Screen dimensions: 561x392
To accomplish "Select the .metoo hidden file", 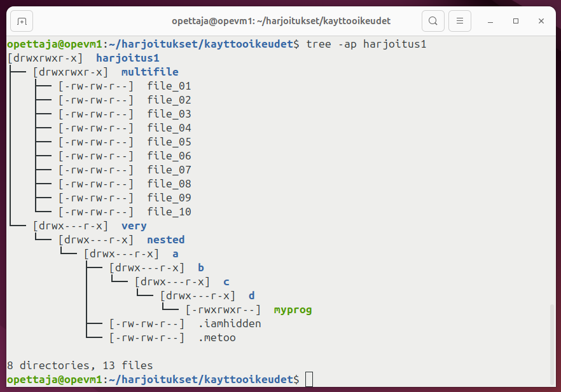I will (217, 337).
